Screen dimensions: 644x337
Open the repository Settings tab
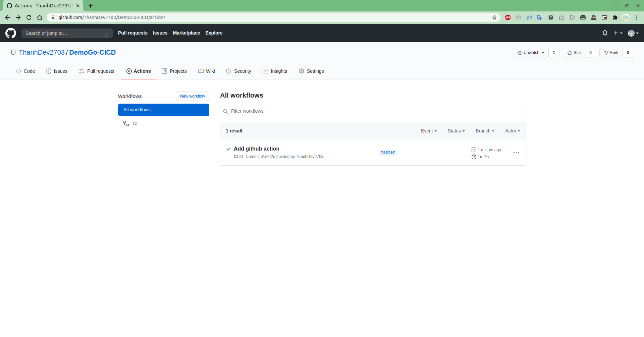pyautogui.click(x=311, y=71)
